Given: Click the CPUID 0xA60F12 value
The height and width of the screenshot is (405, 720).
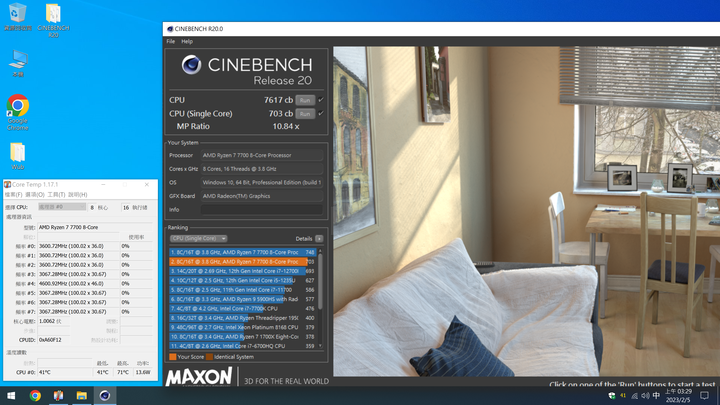Looking at the screenshot, I should tap(50, 340).
